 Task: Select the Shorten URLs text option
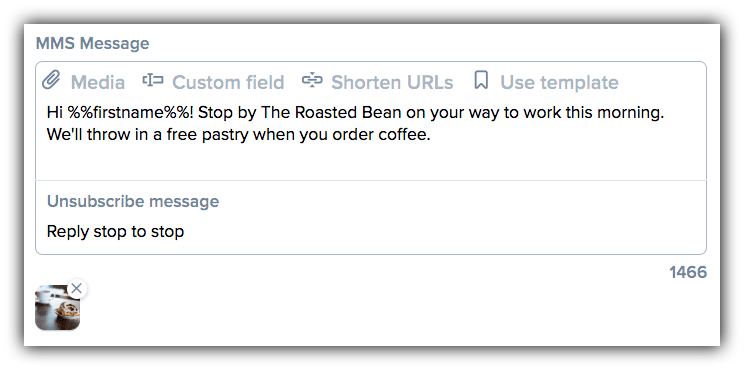point(392,83)
